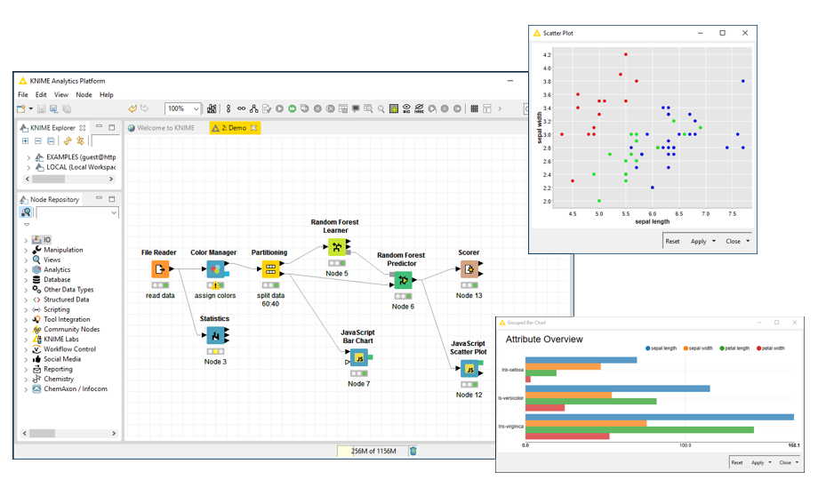This screenshot has width=818, height=504.
Task: Click the Database category icon
Action: [x=36, y=280]
